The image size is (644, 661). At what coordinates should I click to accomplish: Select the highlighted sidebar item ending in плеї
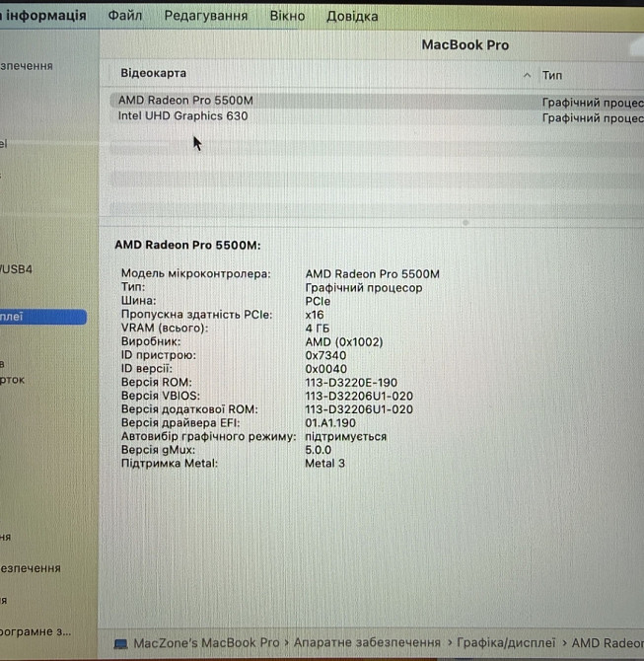[43, 317]
